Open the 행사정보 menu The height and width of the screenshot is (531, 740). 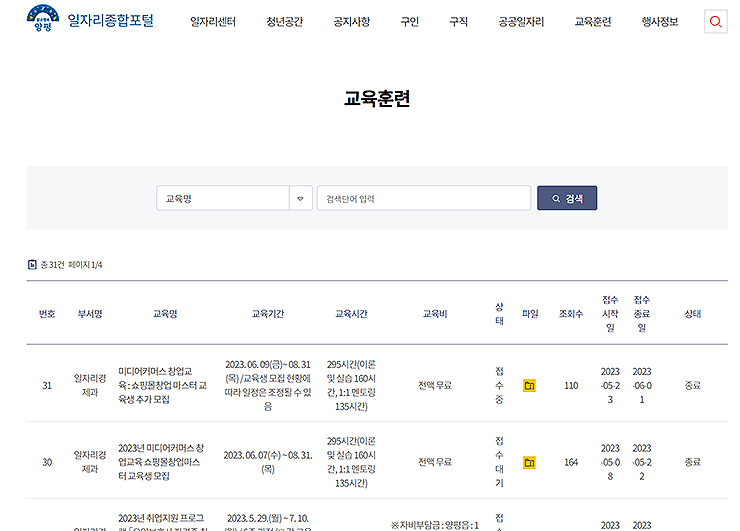point(660,22)
